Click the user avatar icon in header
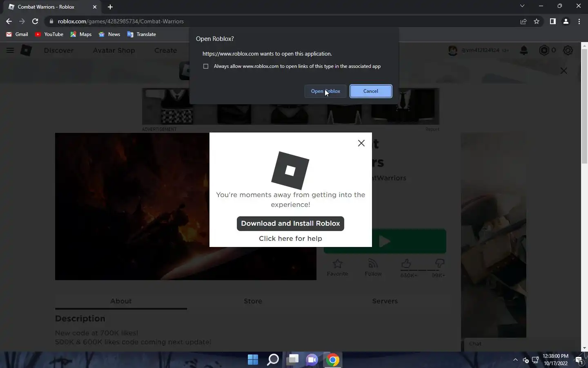Screen dimensions: 588x368 click(x=452, y=50)
